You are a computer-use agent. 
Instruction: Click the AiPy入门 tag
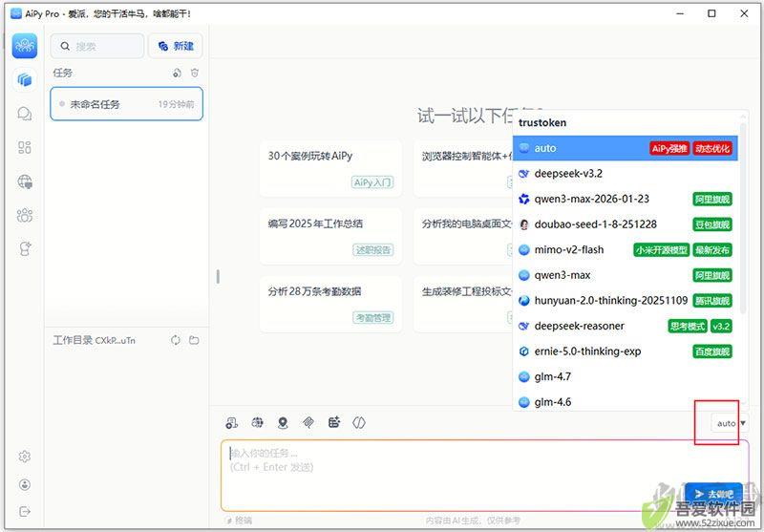tap(372, 182)
